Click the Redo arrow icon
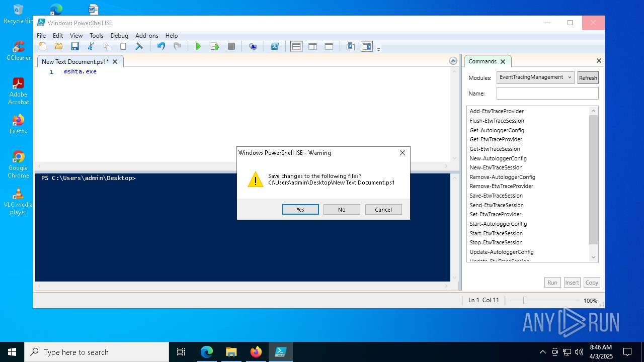Viewport: 644px width, 362px height. click(177, 46)
